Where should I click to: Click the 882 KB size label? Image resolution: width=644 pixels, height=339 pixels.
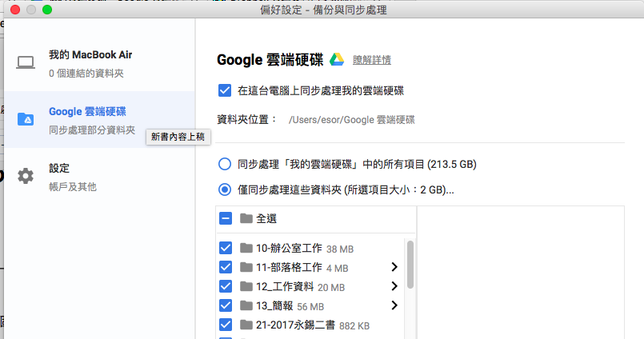point(354,326)
